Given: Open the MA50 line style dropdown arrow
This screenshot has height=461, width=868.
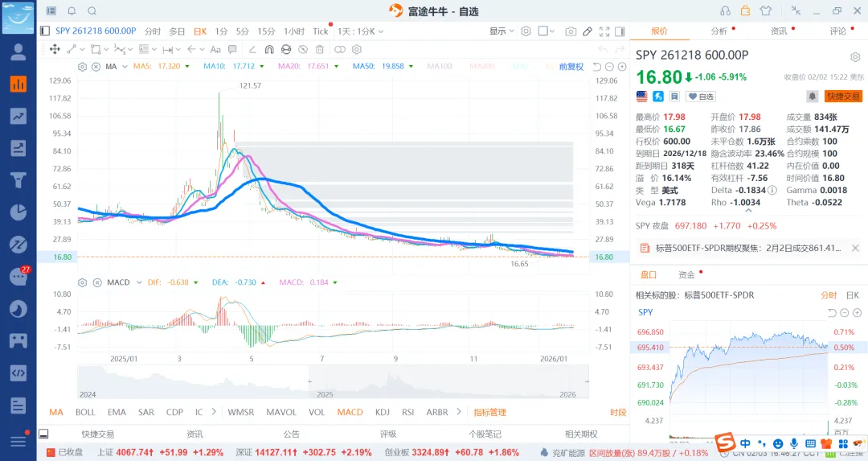Looking at the screenshot, I should point(411,67).
